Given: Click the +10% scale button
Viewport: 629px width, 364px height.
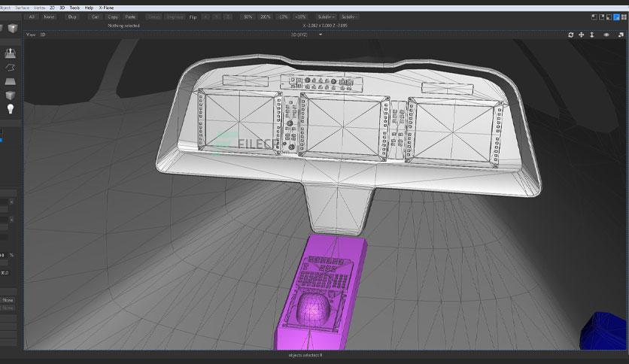Looking at the screenshot, I should [300, 17].
